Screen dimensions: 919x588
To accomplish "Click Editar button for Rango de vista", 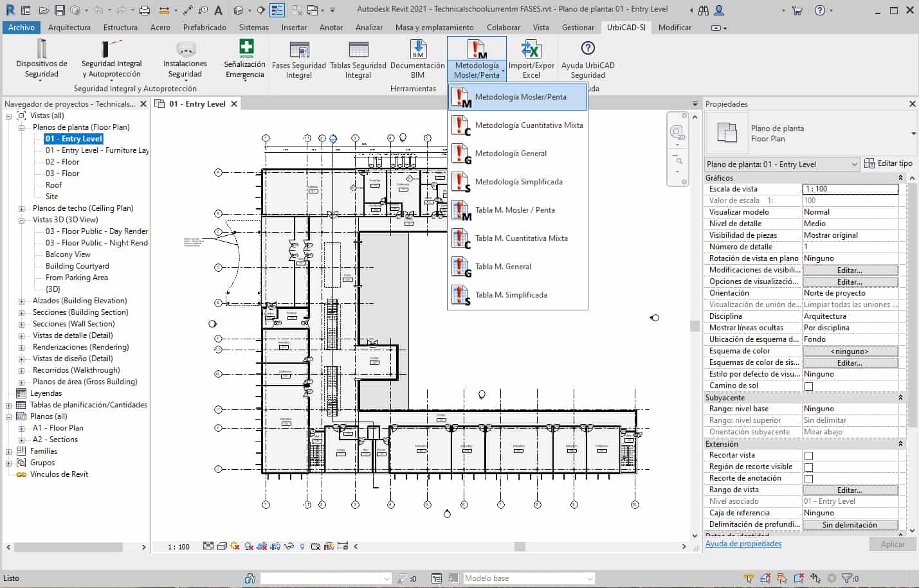I will coord(850,490).
